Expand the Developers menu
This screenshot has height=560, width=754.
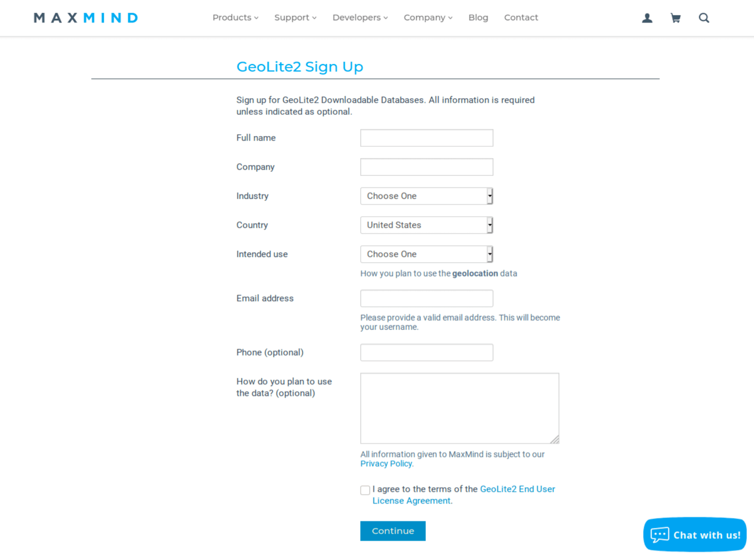point(360,17)
